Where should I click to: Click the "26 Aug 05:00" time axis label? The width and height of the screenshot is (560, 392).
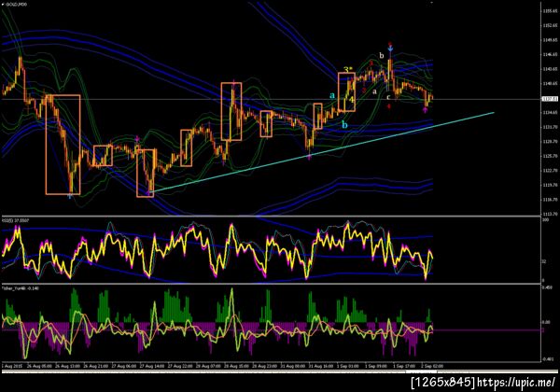[x=39, y=366]
